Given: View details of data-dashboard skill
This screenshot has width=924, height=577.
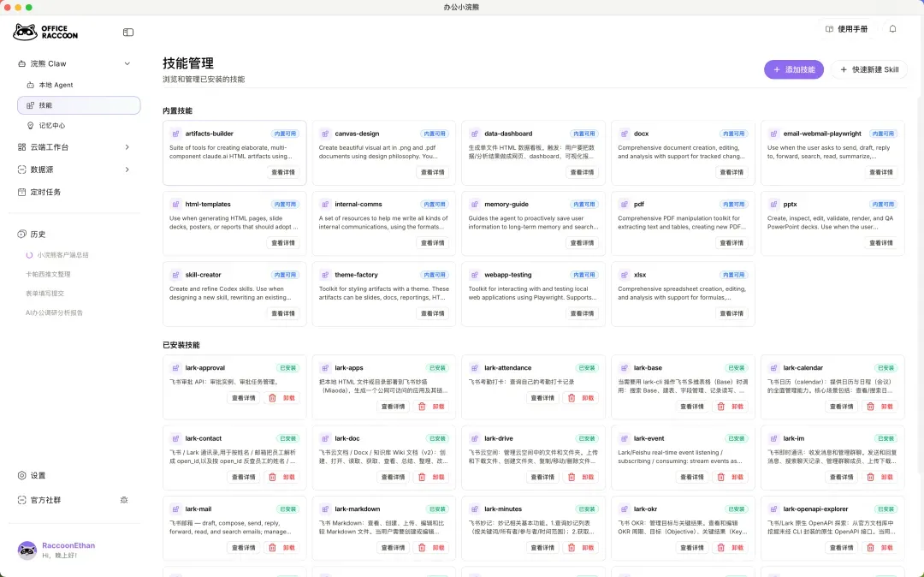Looking at the screenshot, I should coord(583,173).
